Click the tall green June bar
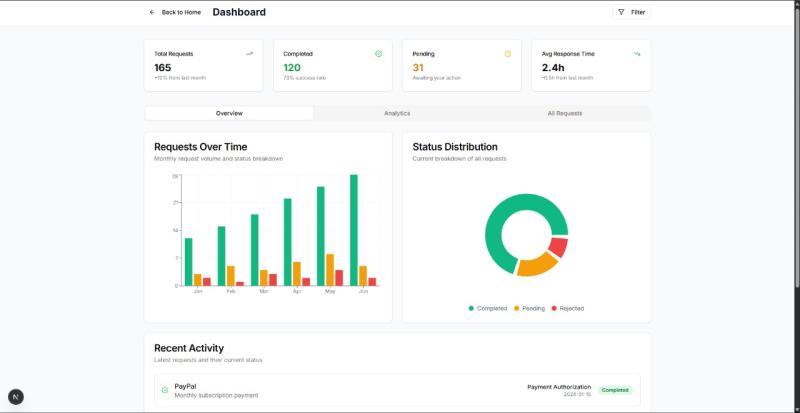This screenshot has height=413, width=800. (354, 230)
